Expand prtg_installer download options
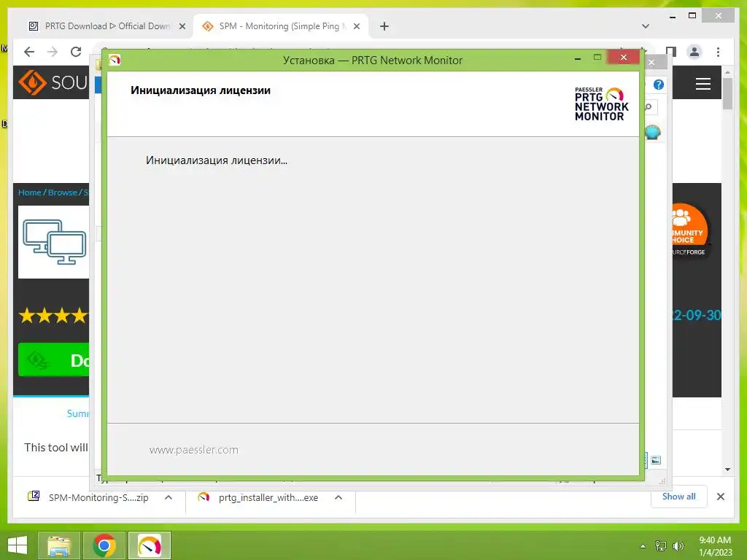Image resolution: width=747 pixels, height=560 pixels. (x=338, y=497)
